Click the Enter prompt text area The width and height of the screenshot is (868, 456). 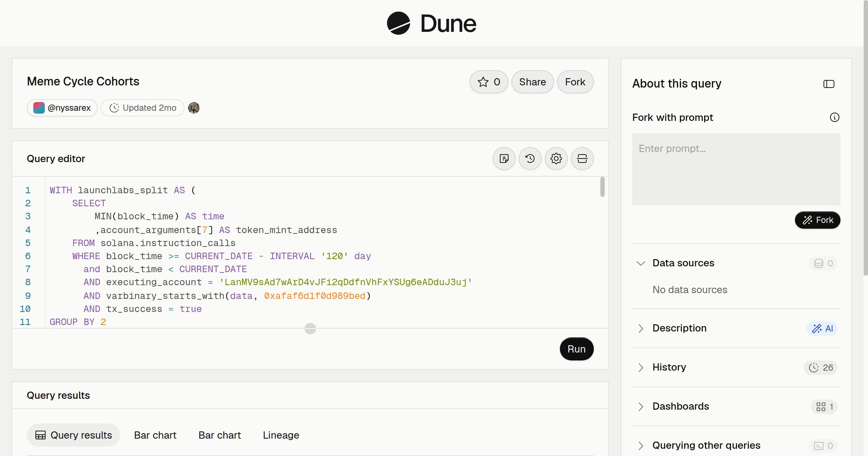tap(736, 169)
